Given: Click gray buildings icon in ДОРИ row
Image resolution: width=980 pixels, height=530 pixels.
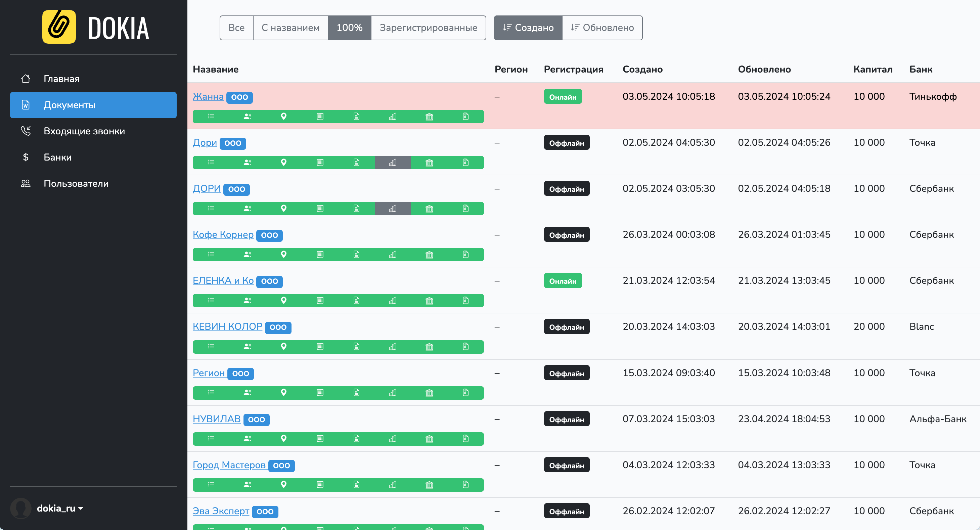Looking at the screenshot, I should [x=393, y=209].
